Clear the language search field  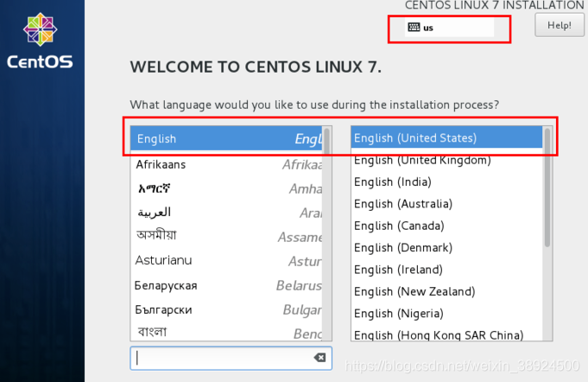[319, 358]
